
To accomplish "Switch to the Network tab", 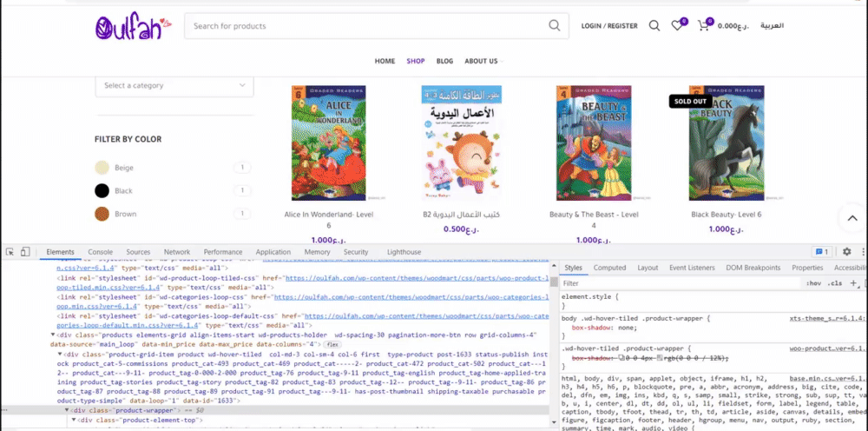I will [x=176, y=251].
